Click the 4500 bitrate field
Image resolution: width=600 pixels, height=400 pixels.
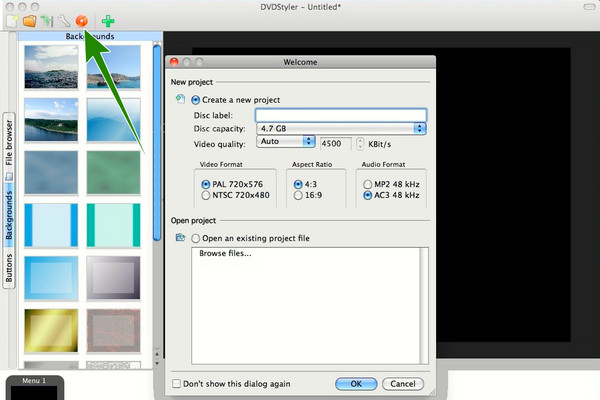pos(335,144)
